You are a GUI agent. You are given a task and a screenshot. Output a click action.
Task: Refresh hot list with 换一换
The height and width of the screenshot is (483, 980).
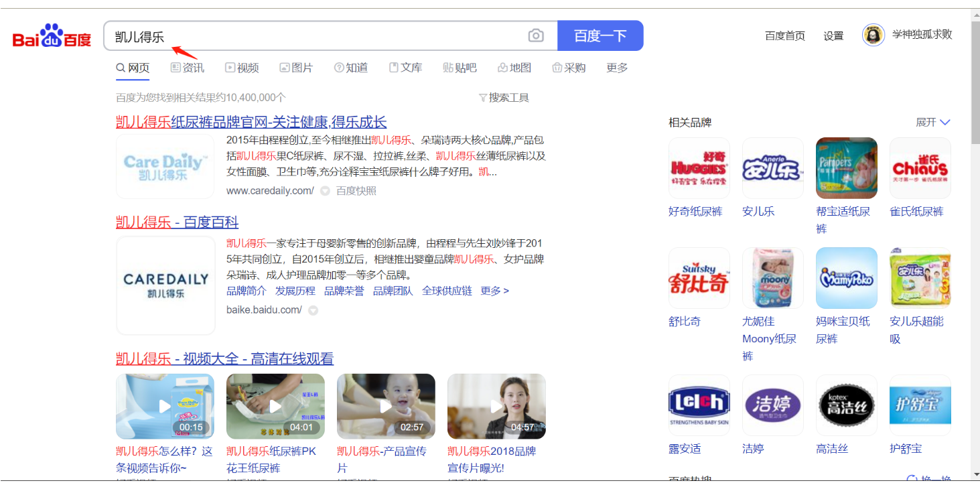(x=929, y=480)
